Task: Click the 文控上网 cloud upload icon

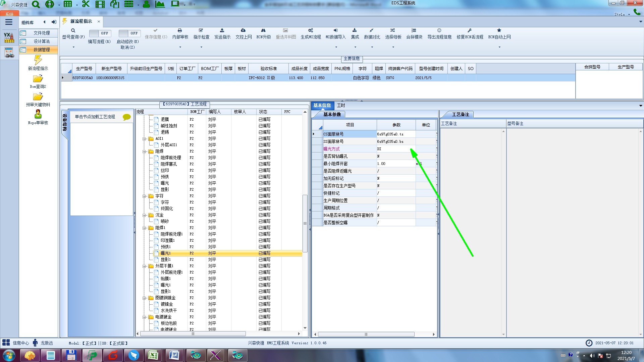Action: tap(243, 31)
